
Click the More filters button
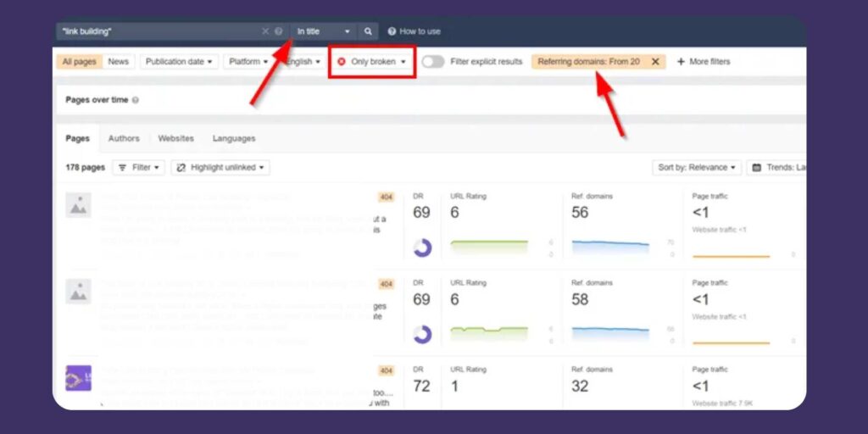[703, 62]
